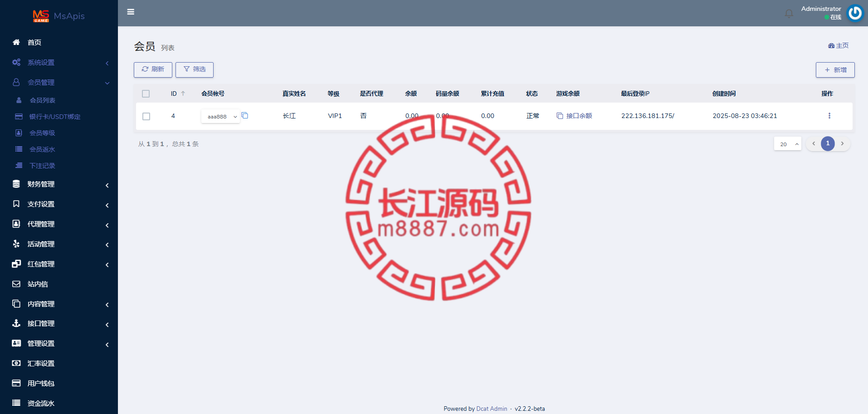Tick the checkbox for member ID 4
Image resolution: width=868 pixels, height=414 pixels.
click(x=146, y=116)
